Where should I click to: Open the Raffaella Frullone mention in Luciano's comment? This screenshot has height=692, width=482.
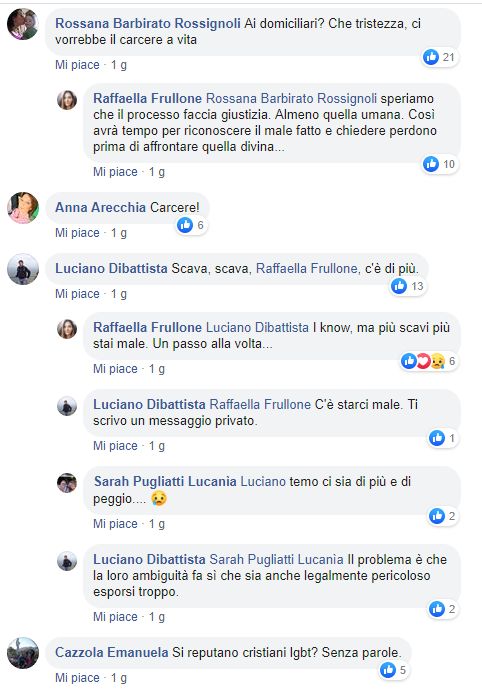pos(307,268)
